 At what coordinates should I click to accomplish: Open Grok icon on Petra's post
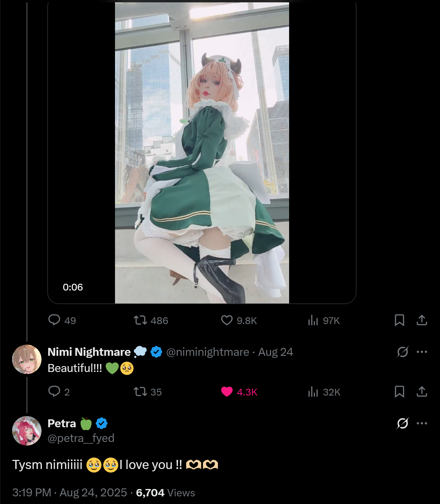402,423
